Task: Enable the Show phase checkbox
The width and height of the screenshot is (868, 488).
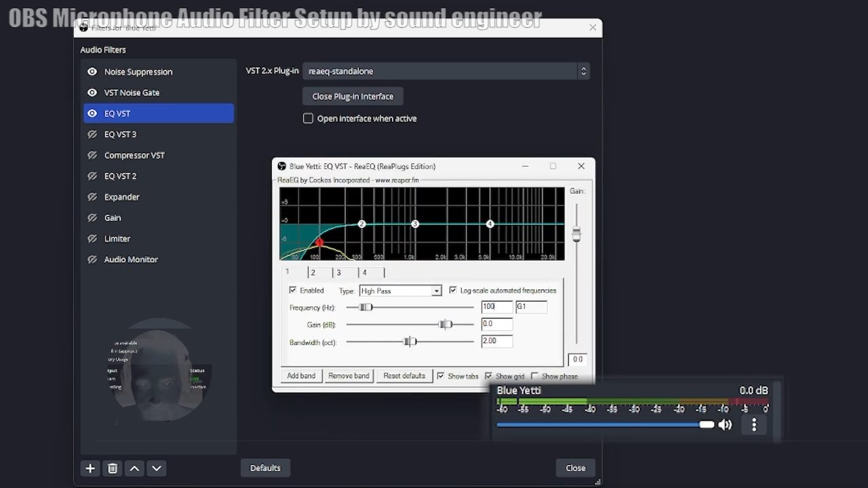Action: point(535,376)
